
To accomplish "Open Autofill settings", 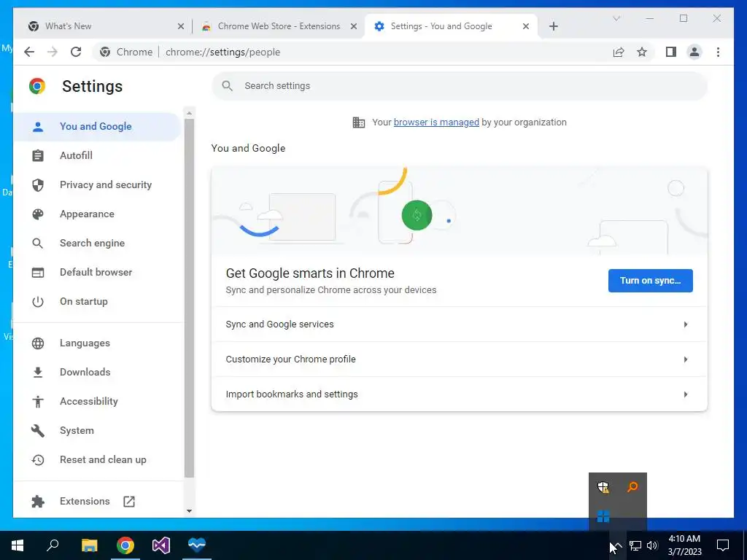I will 97,156.
